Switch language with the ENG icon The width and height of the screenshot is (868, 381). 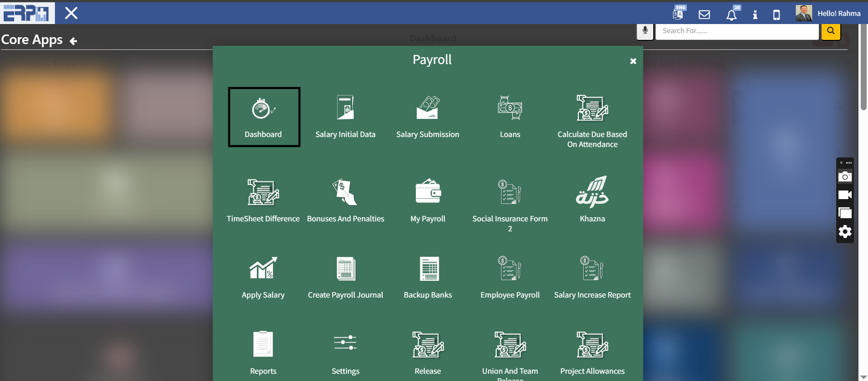tap(678, 14)
